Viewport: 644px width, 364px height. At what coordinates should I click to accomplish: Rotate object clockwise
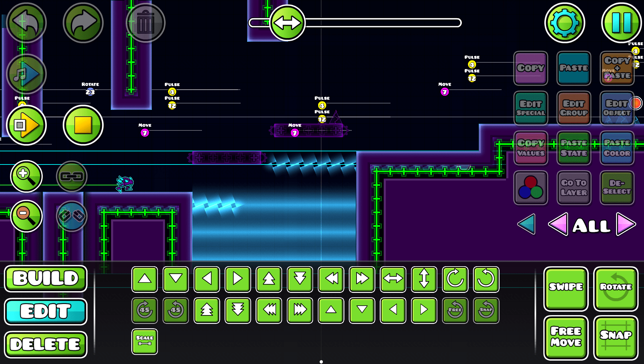(x=455, y=279)
